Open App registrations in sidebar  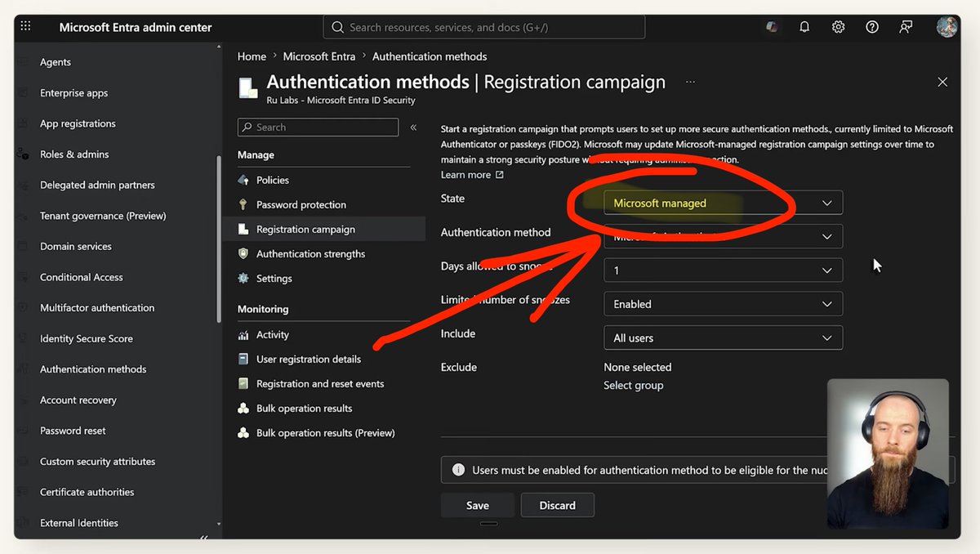78,123
